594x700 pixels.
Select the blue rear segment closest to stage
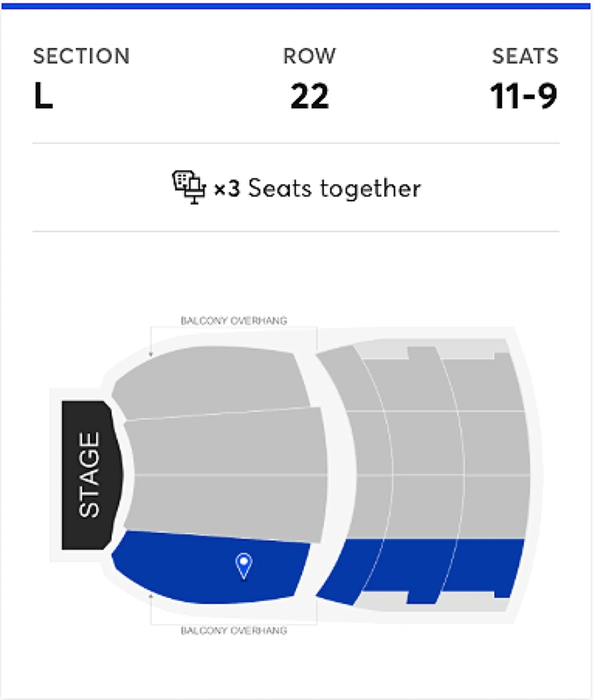tap(350, 569)
